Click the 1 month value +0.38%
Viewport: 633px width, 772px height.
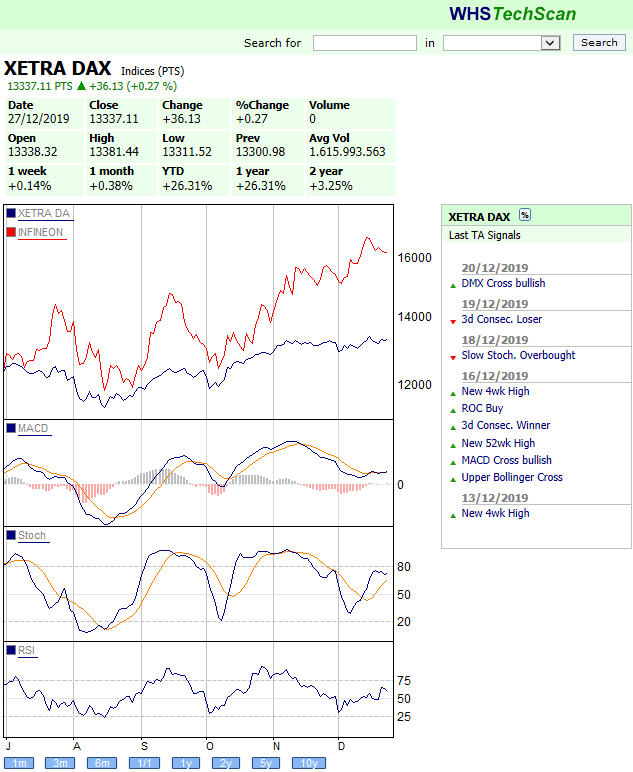(111, 186)
